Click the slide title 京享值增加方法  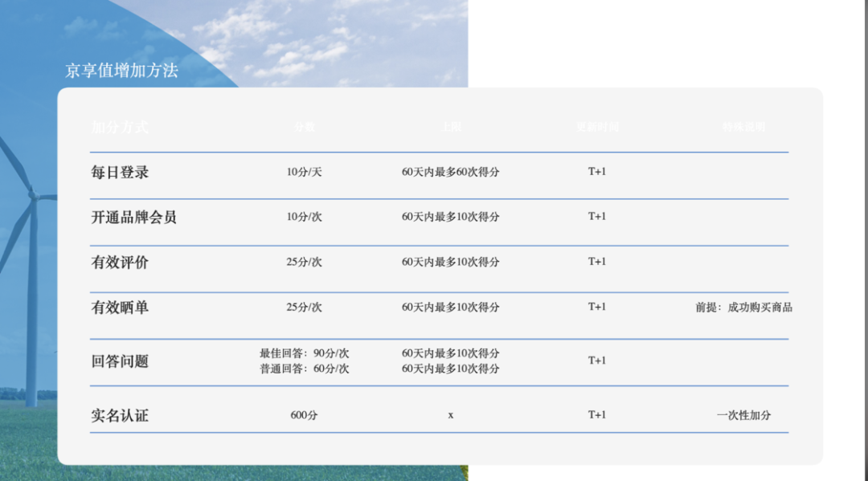tap(122, 70)
